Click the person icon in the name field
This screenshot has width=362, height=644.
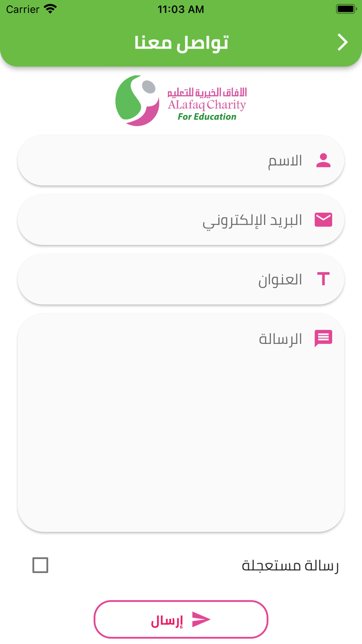[323, 160]
